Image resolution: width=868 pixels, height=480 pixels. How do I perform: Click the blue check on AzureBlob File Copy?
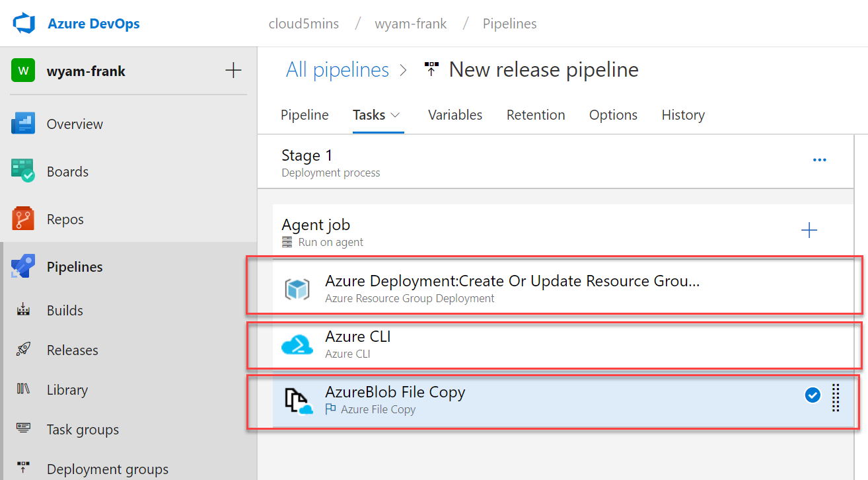812,395
